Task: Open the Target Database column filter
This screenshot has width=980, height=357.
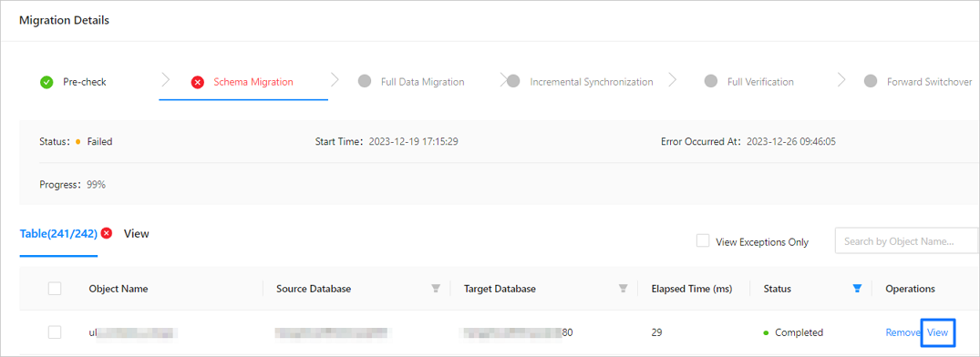Action: (x=624, y=289)
